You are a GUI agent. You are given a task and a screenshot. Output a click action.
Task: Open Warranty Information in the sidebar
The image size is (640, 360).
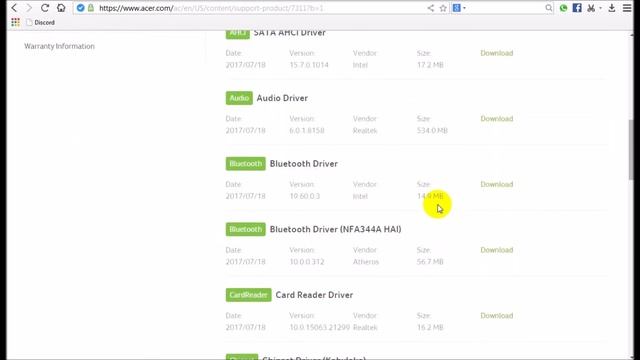59,46
